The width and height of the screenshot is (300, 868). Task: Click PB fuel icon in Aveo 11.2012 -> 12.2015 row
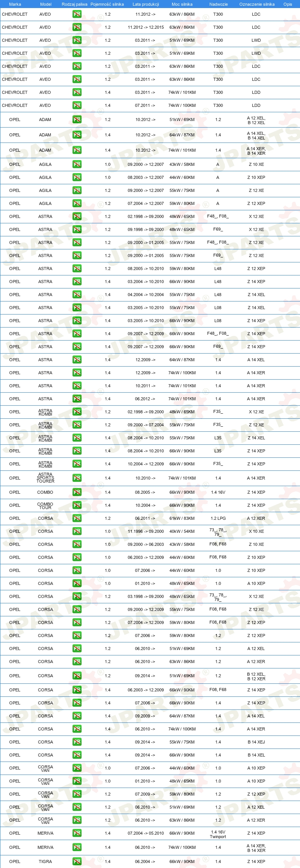pos(77,27)
